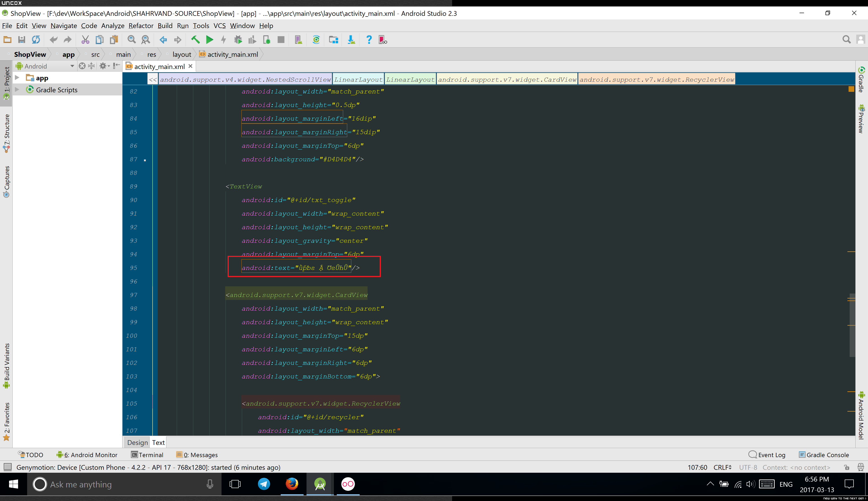Open the 0: Messages panel
Screen dimensions: 868x501
tap(197, 455)
